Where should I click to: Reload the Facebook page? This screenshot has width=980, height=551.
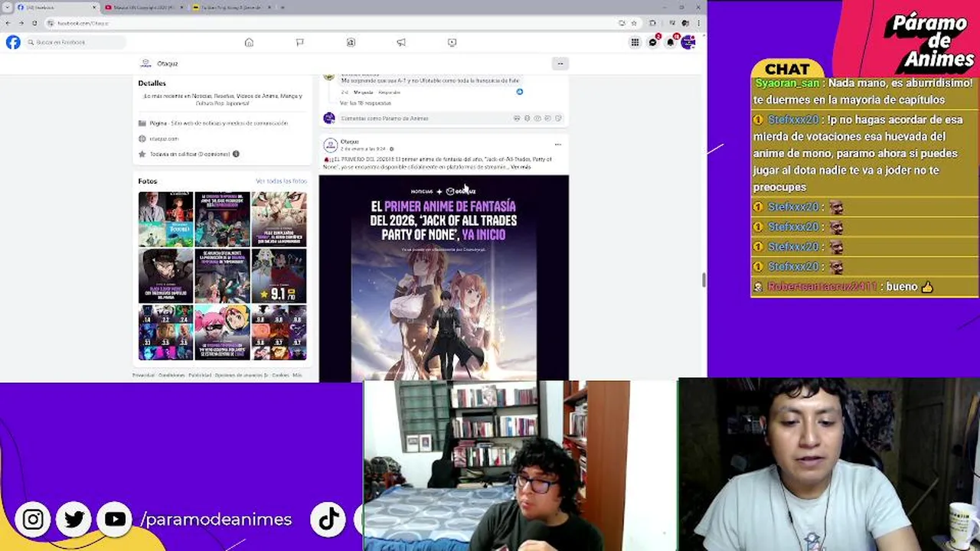[34, 23]
